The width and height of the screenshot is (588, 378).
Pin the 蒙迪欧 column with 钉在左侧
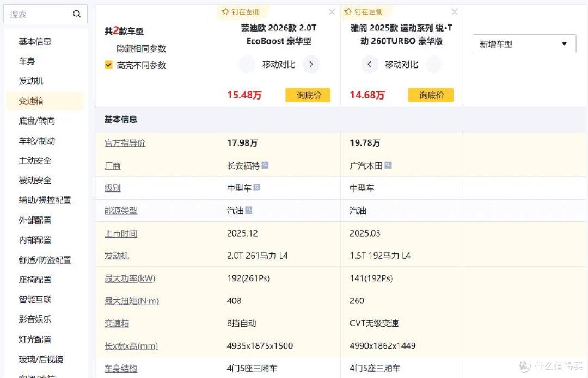tap(241, 12)
